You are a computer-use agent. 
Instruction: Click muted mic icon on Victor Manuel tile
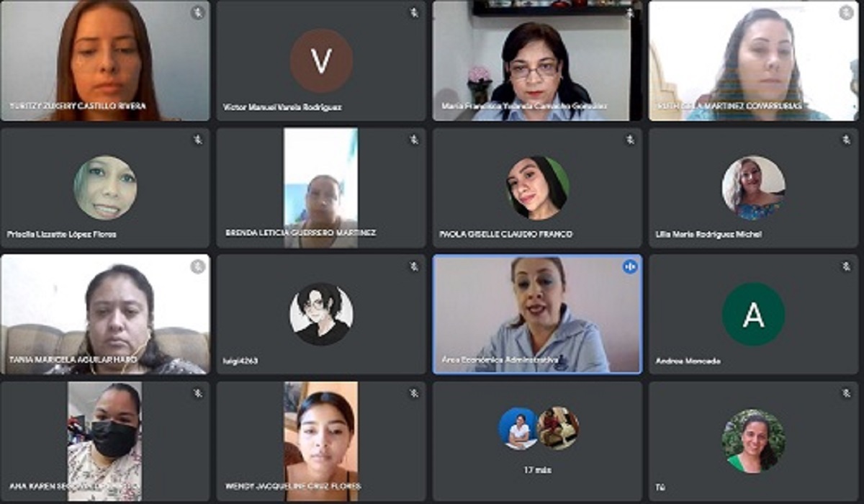click(x=414, y=12)
